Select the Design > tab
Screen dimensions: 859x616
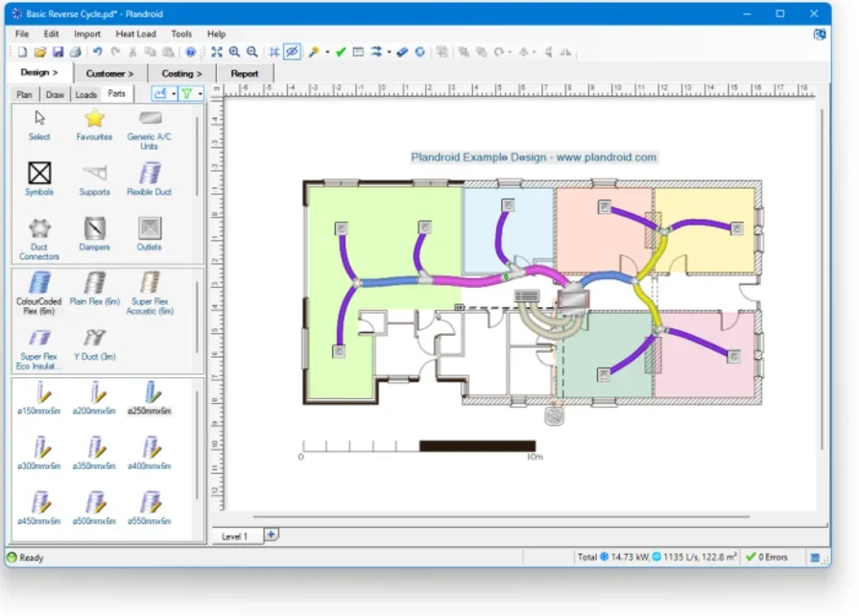pos(39,72)
